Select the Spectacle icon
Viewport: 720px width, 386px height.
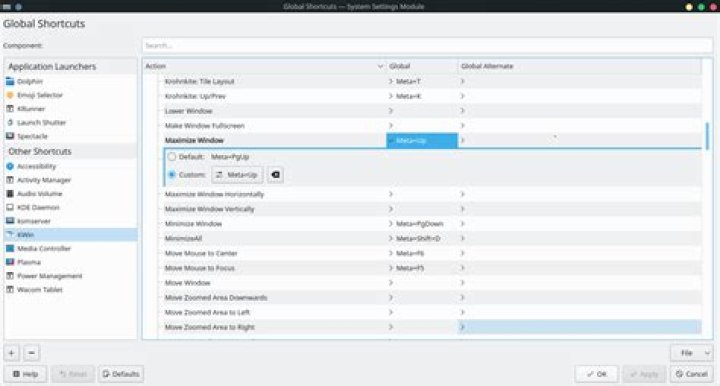point(10,136)
